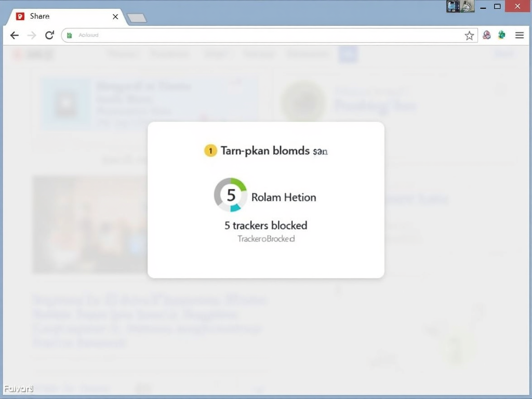Screen dimensions: 532x399
Task: Click the yellow number 1 badge
Action: click(210, 151)
